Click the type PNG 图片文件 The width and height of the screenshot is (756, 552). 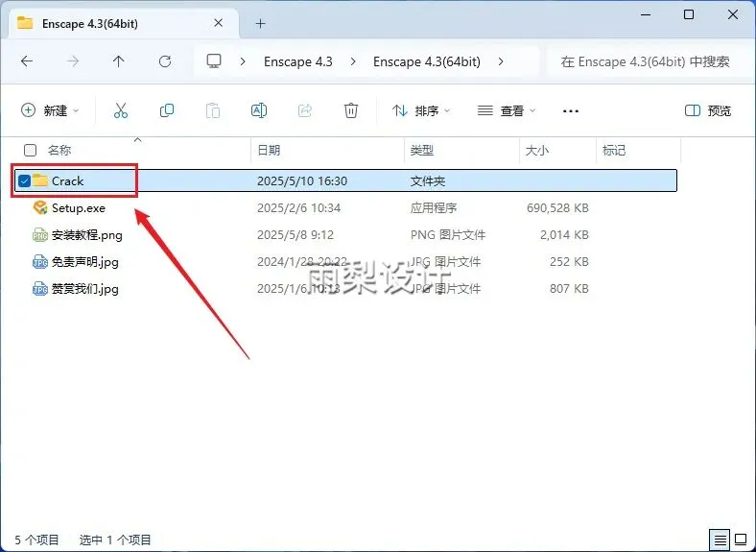coord(448,235)
